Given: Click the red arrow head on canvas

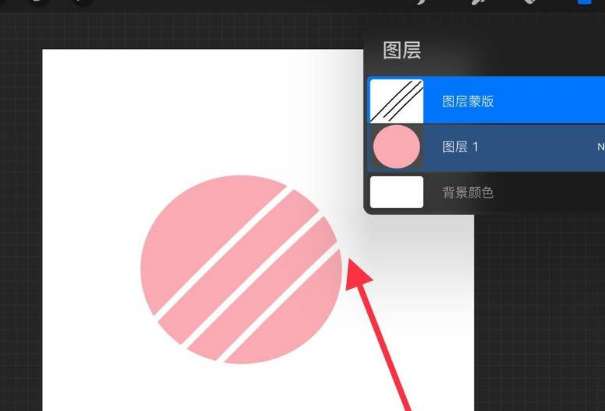Looking at the screenshot, I should tap(357, 273).
